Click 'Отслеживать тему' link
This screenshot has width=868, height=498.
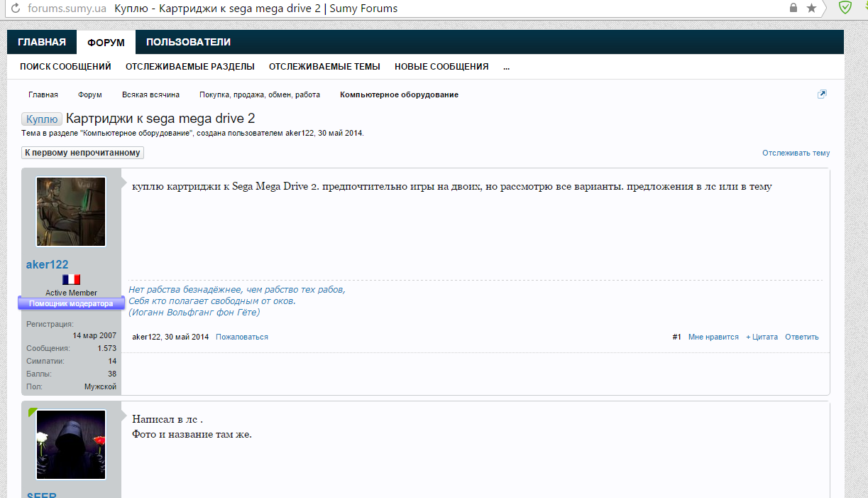point(796,153)
